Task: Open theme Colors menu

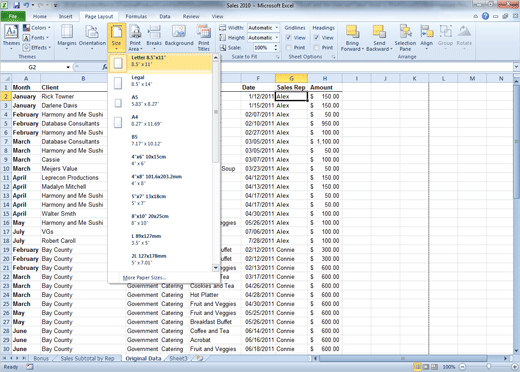Action: click(37, 28)
